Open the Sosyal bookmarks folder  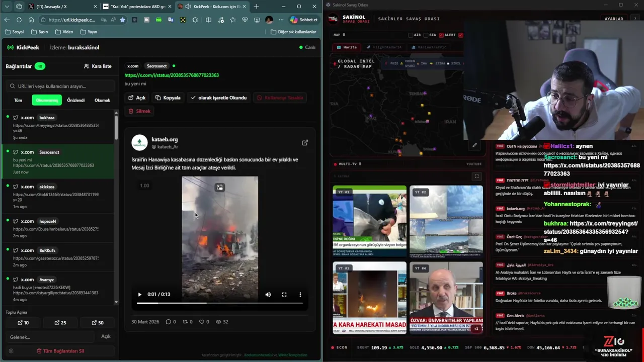(14, 32)
